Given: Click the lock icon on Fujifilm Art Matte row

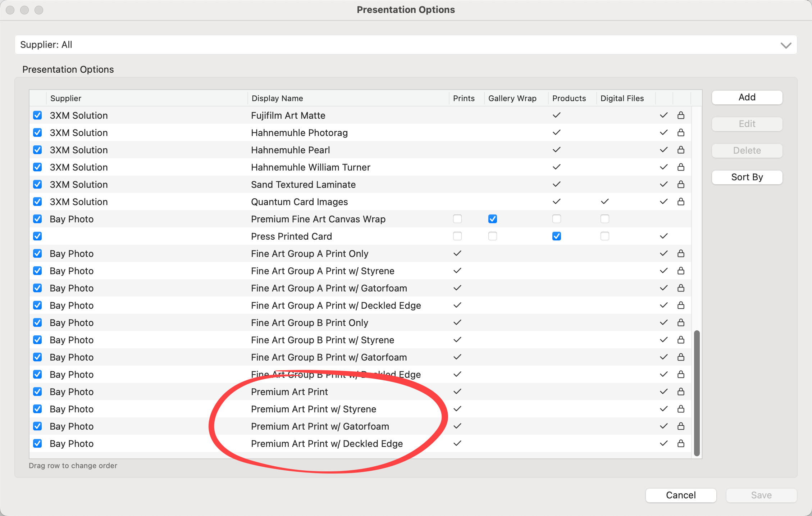Looking at the screenshot, I should (x=681, y=115).
